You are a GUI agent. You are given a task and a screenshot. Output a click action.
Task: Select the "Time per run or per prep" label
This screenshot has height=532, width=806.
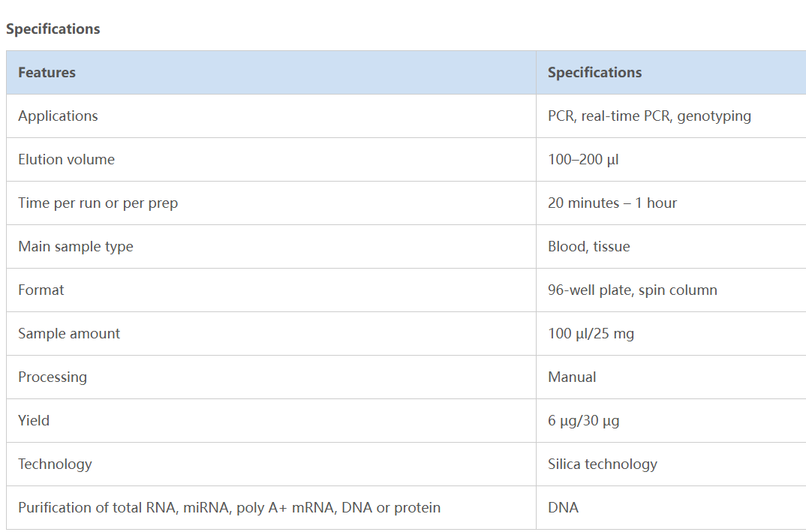[98, 203]
